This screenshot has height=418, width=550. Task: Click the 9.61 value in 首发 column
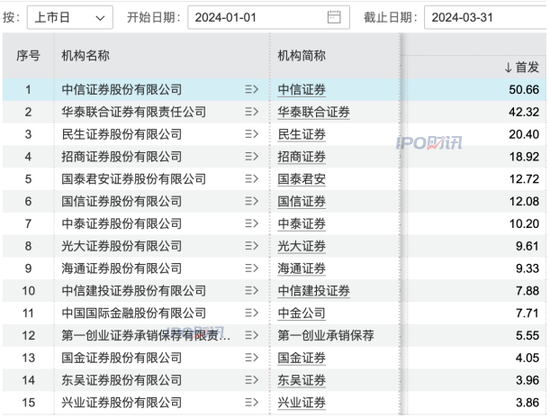click(x=527, y=246)
